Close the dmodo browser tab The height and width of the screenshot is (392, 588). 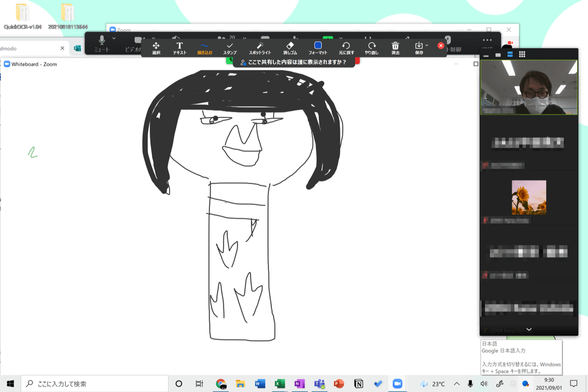pos(62,49)
